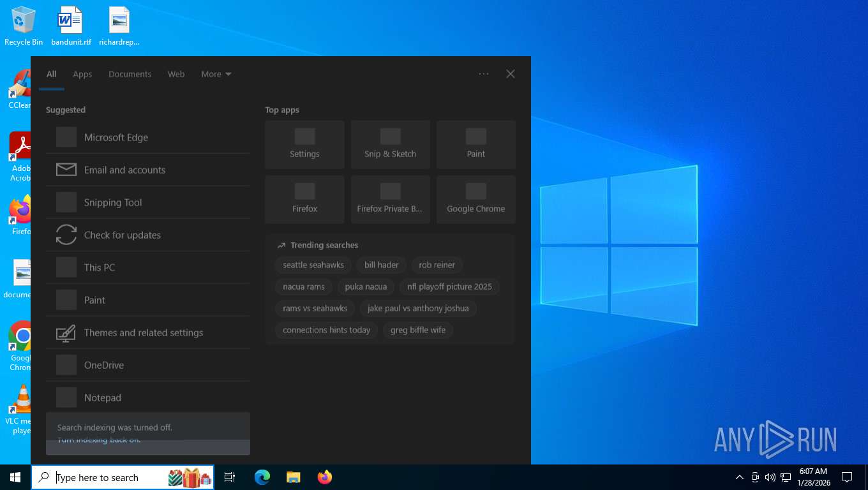
Task: Search trending 'connections hints today'
Action: tap(327, 330)
